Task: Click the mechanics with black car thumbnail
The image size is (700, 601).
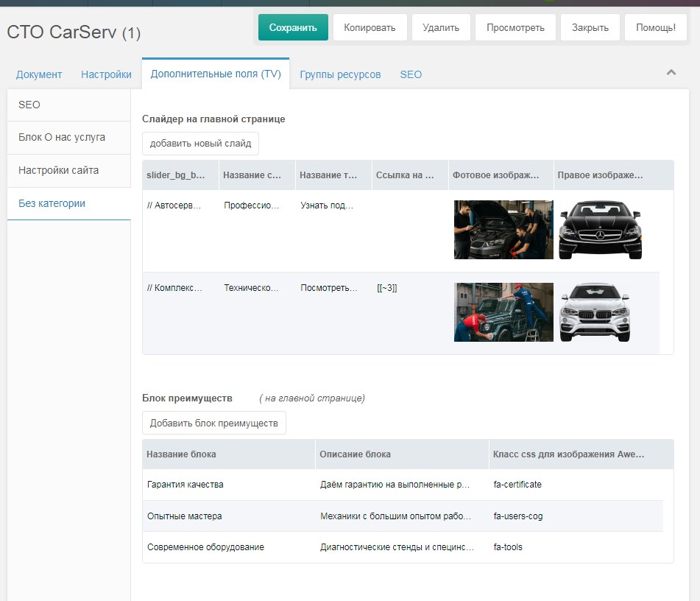Action: pos(503,230)
